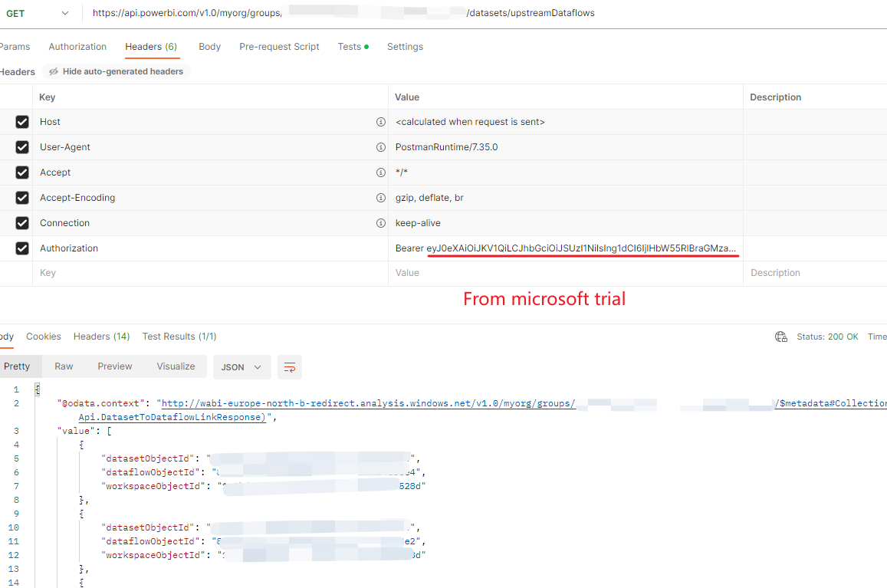Click the keep-alive value cell

(x=566, y=223)
